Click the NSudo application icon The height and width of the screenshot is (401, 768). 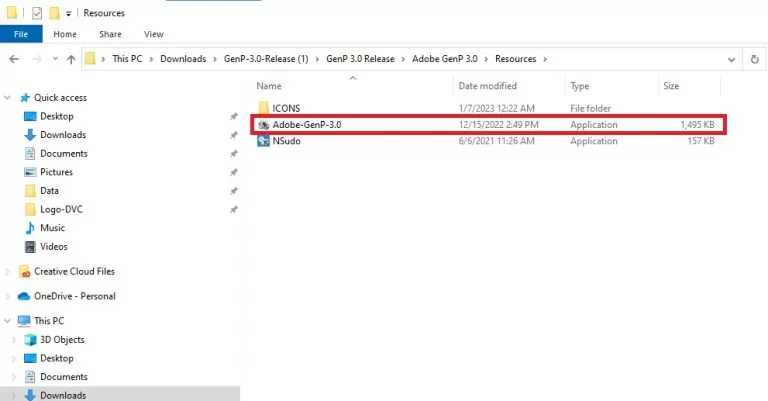point(263,142)
